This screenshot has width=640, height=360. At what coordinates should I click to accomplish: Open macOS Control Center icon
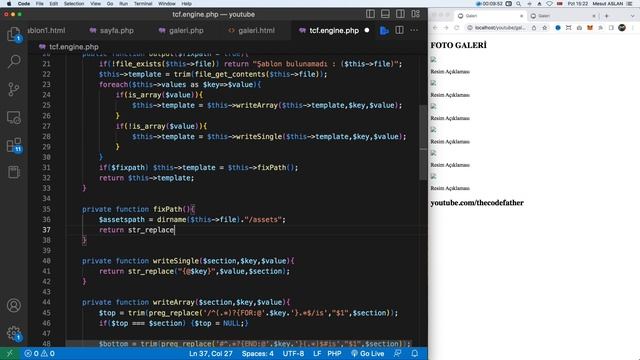(629, 4)
